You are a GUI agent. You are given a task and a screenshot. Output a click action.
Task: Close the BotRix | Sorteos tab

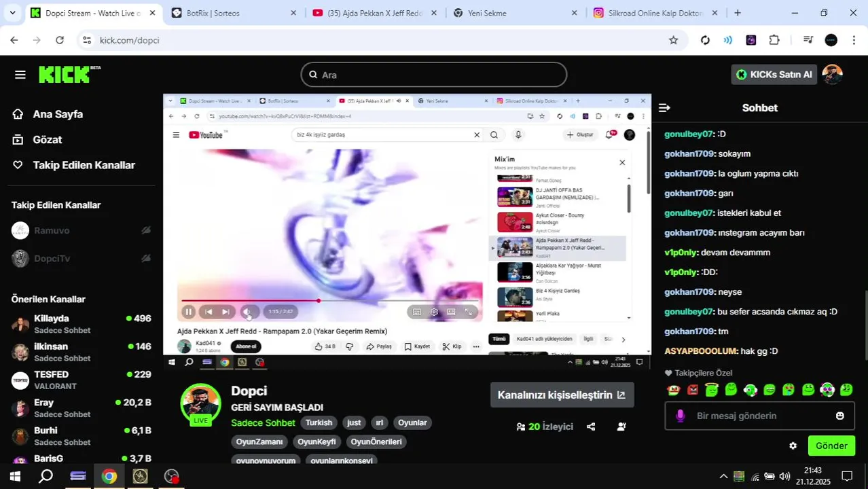(x=293, y=13)
